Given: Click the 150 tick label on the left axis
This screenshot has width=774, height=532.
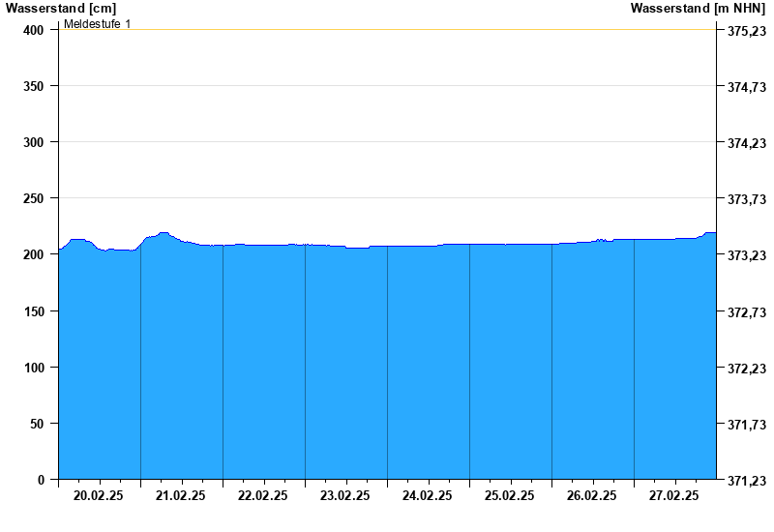Looking at the screenshot, I should [35, 311].
